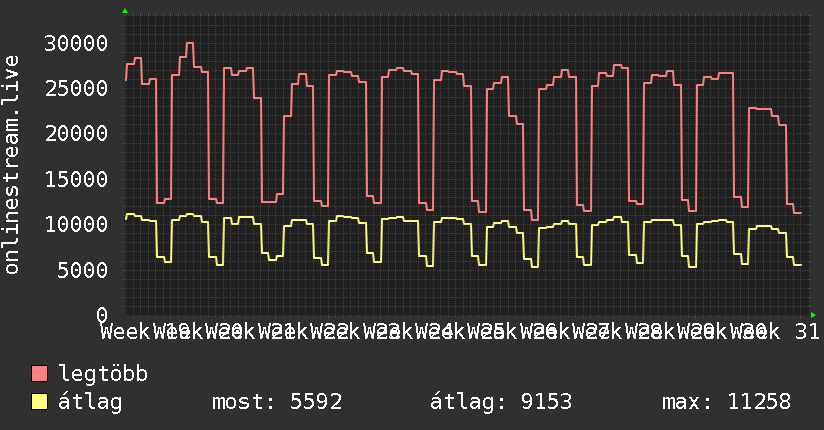
Task: Click the pink legtöbb legend swatch
Action: coord(39,374)
